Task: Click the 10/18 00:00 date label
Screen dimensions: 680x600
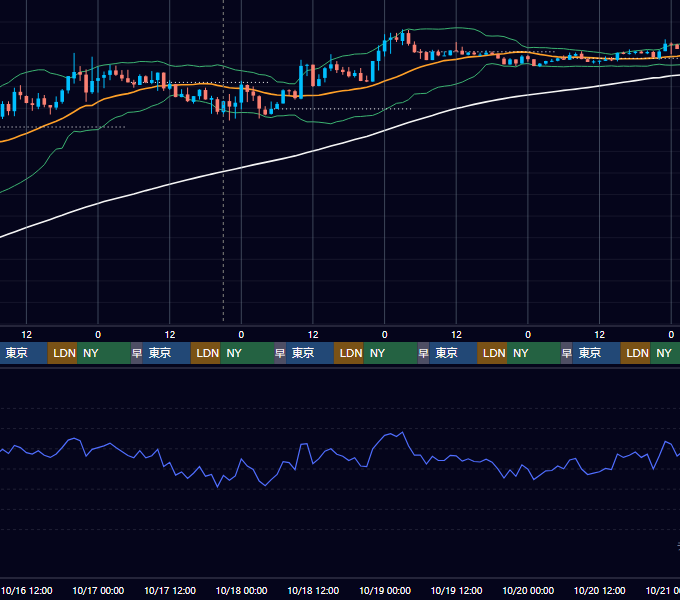Action: 242,590
